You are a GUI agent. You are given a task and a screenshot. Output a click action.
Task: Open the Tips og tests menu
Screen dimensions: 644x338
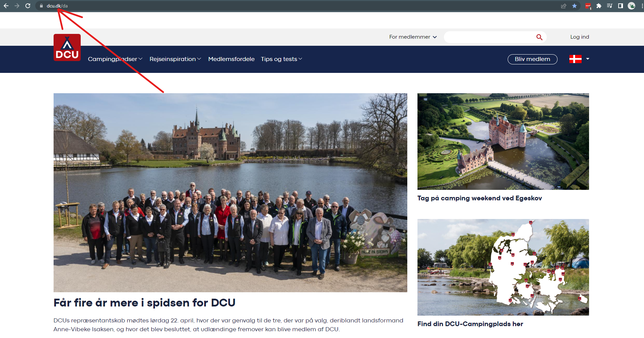(x=281, y=59)
